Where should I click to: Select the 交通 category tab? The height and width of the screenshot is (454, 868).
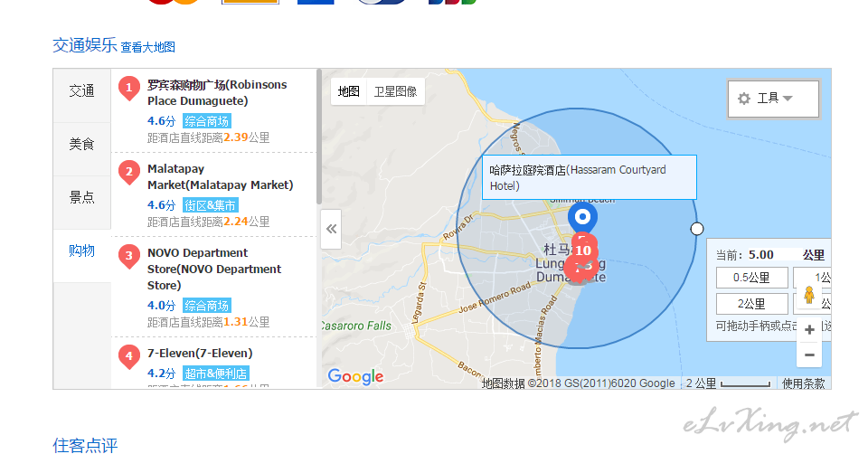[x=82, y=91]
